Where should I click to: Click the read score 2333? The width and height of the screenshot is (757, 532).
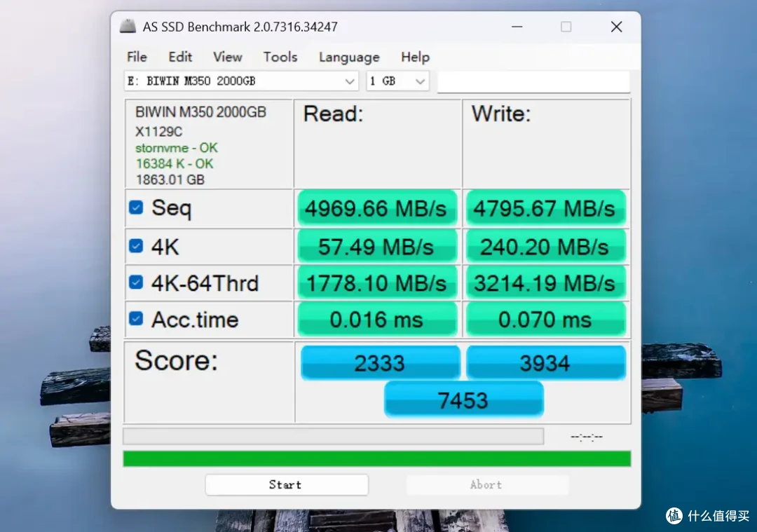tap(381, 362)
